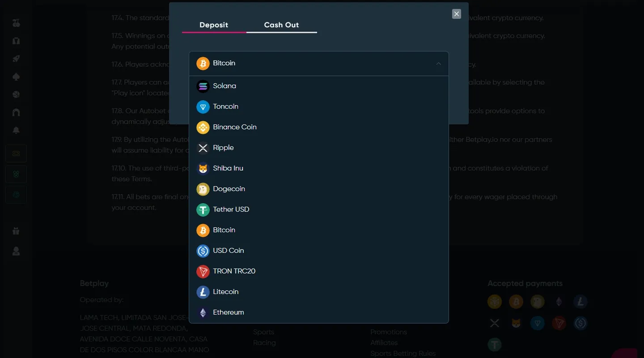This screenshot has width=644, height=358.
Task: Click the boxed medal icon in sidebar
Action: click(x=16, y=174)
